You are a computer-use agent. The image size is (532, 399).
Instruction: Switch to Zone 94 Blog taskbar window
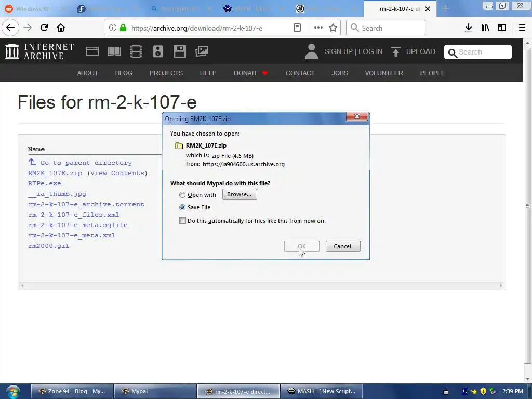[x=72, y=391]
